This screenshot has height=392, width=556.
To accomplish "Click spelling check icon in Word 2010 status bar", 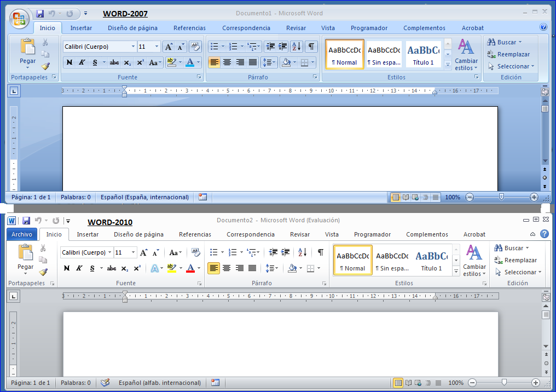I will tap(105, 383).
